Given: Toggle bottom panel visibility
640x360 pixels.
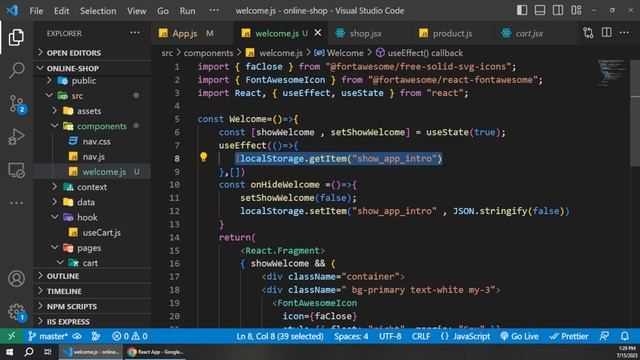Looking at the screenshot, I should 540,10.
